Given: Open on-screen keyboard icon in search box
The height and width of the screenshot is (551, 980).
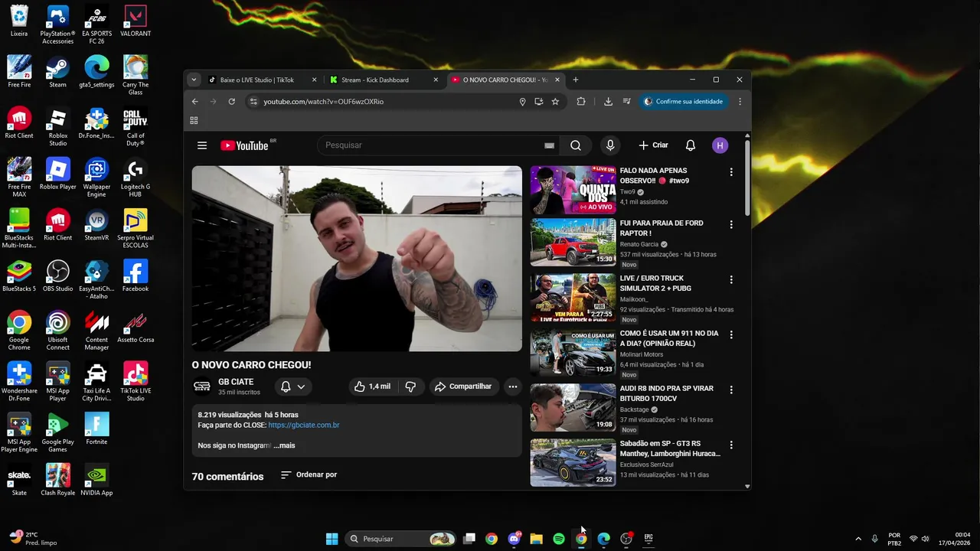Looking at the screenshot, I should [x=549, y=145].
